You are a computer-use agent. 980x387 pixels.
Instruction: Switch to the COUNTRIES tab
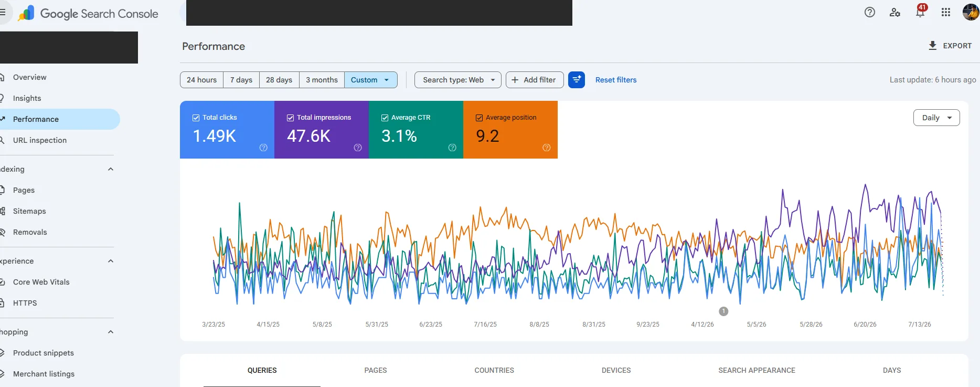pos(494,370)
